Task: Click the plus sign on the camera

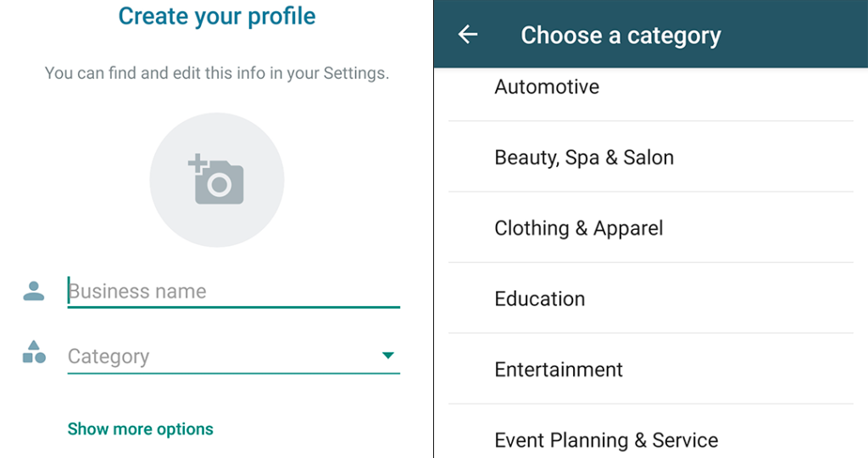Action: (198, 162)
